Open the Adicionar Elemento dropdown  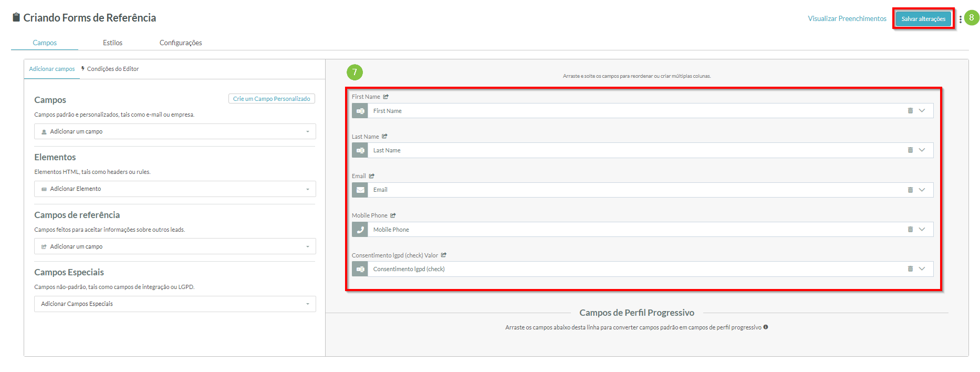[175, 189]
